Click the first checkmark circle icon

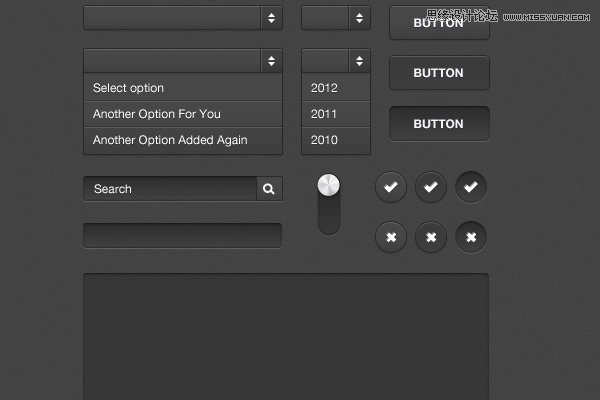[x=391, y=187]
